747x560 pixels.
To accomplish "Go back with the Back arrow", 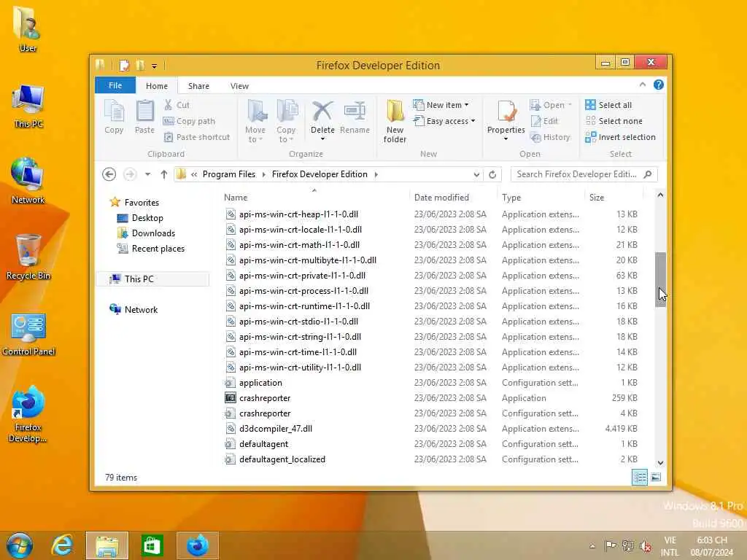I will pyautogui.click(x=109, y=174).
